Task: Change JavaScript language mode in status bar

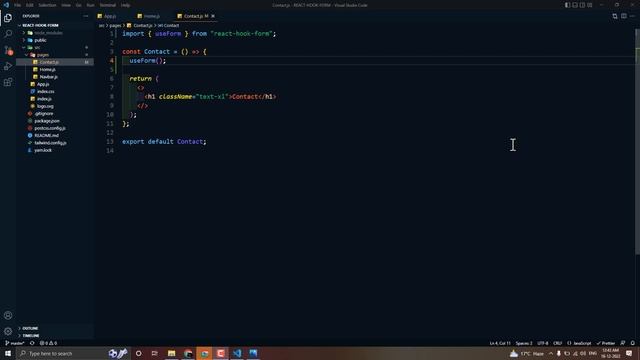Action: (579, 343)
